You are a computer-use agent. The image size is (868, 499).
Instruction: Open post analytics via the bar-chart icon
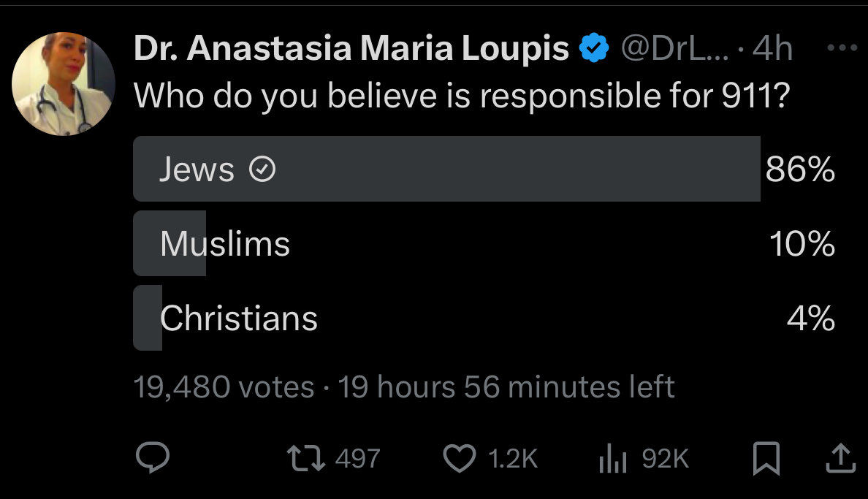pos(611,458)
